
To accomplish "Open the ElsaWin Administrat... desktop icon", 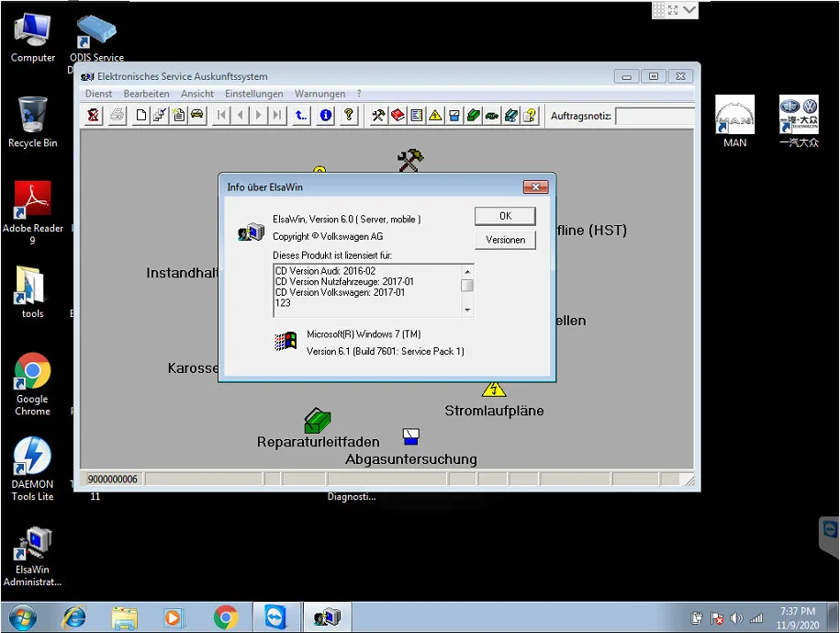I will click(x=32, y=557).
